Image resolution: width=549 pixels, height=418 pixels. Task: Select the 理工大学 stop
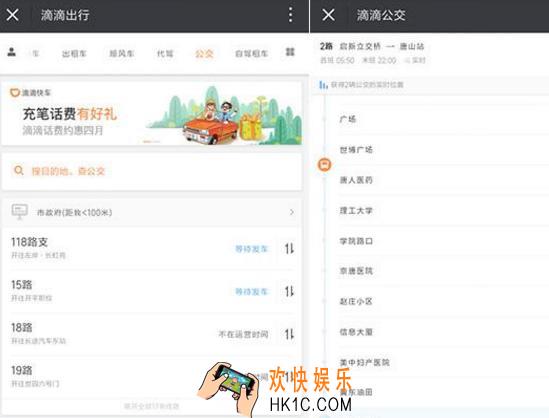(x=356, y=210)
